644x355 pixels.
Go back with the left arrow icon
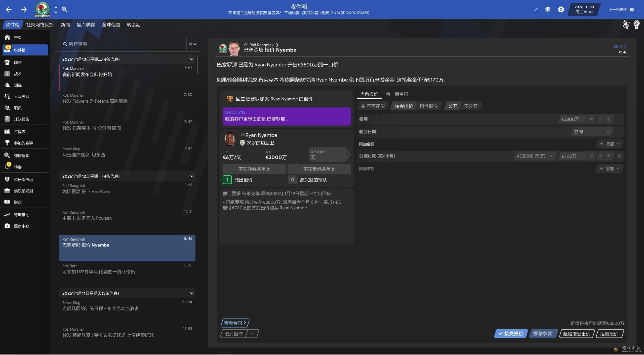pyautogui.click(x=9, y=10)
